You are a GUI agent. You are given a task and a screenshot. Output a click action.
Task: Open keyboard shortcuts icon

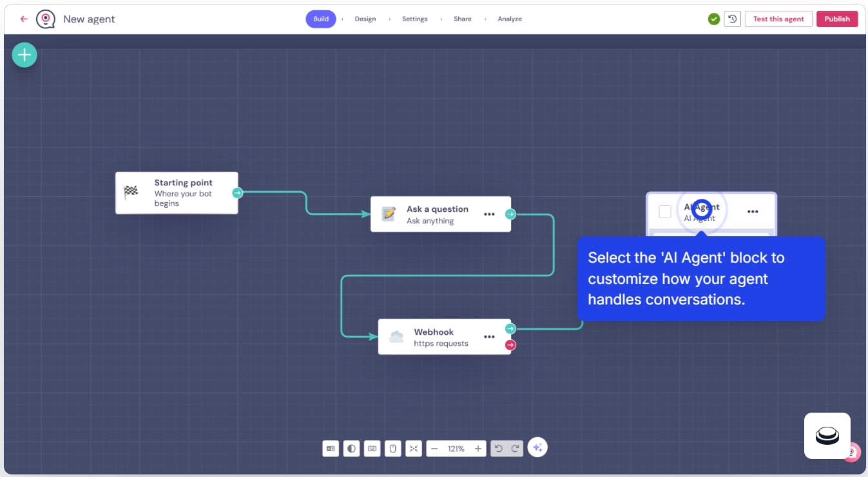click(372, 449)
